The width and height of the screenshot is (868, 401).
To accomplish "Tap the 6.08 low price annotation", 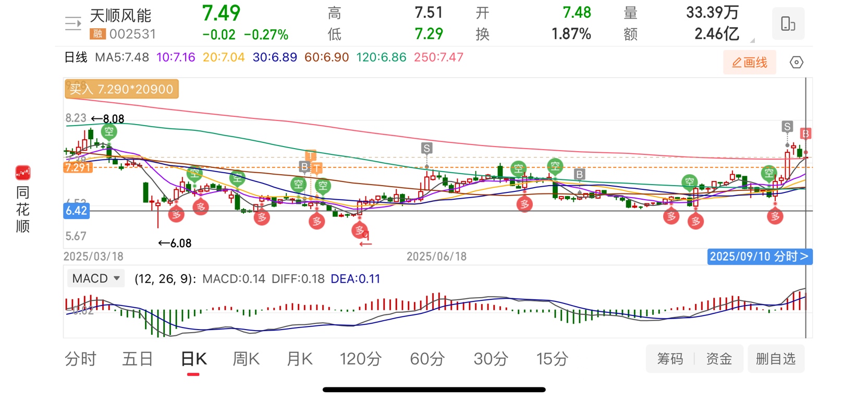I will [x=175, y=243].
